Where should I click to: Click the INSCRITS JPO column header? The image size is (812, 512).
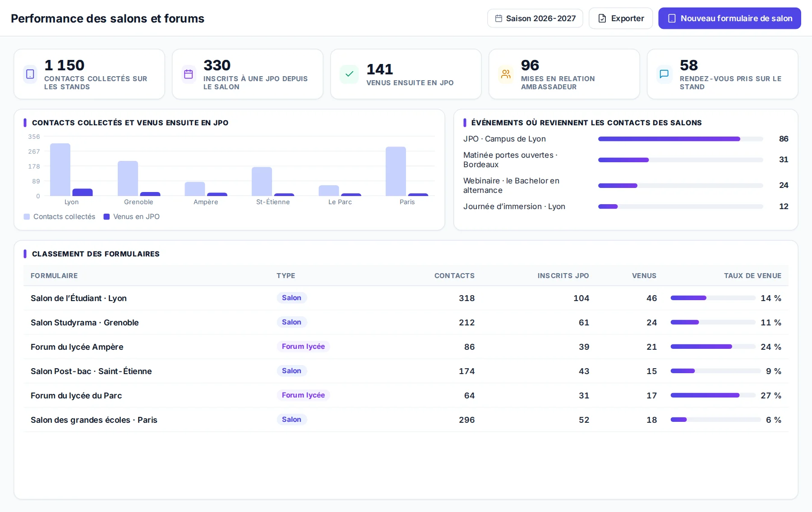563,276
